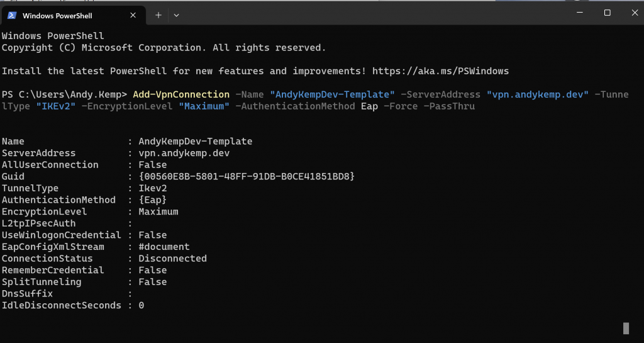This screenshot has width=644, height=343.
Task: Click the "Maximum" encryption level argument
Action: click(204, 106)
